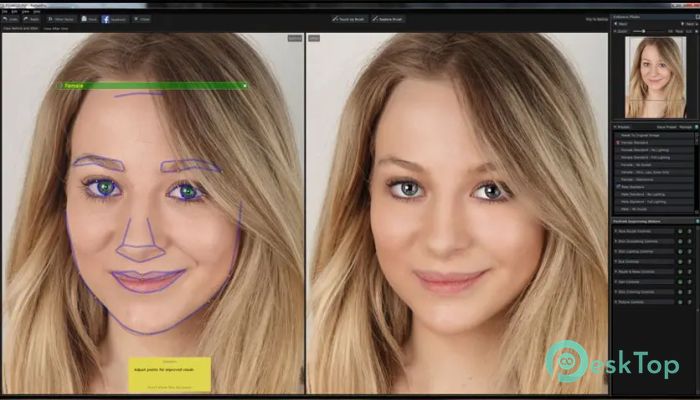The height and width of the screenshot is (400, 700).
Task: Reset Hair Controls icon
Action: [x=689, y=282]
